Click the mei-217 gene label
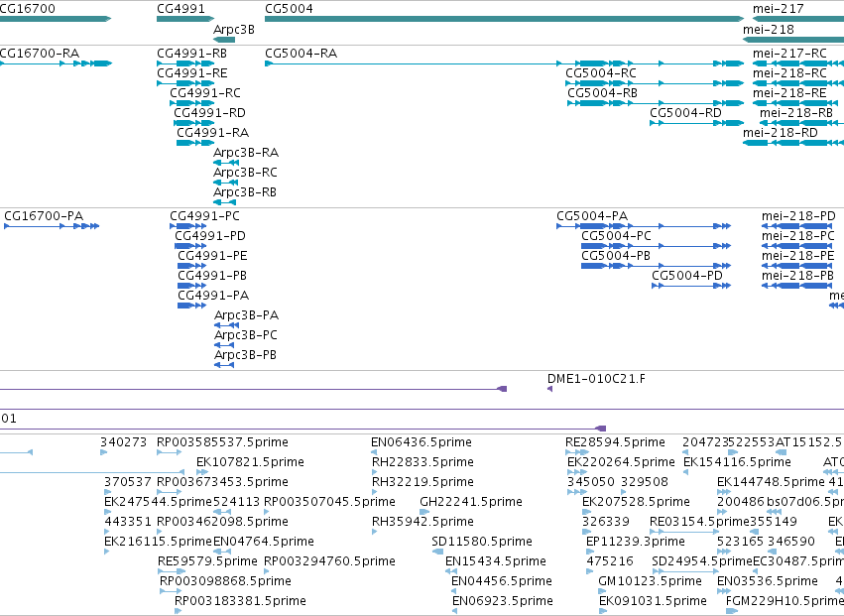Viewport: 844px width, 616px height. [779, 9]
